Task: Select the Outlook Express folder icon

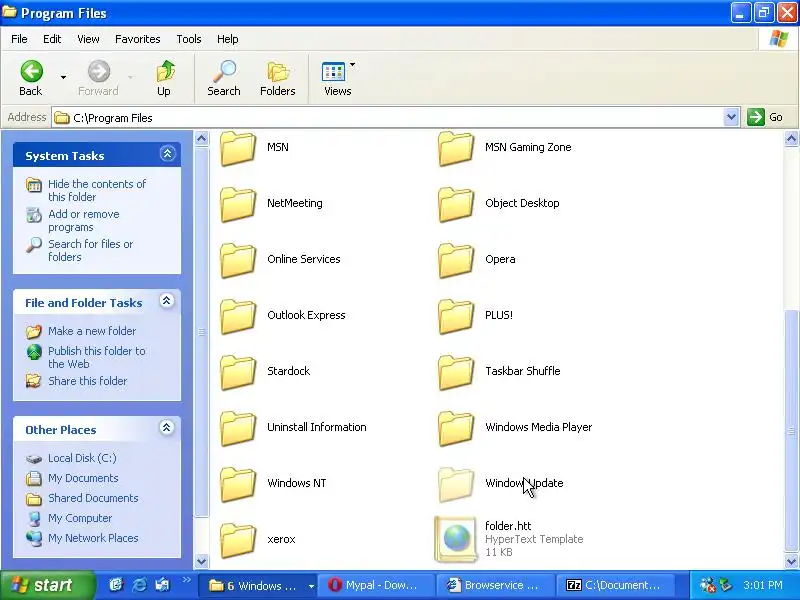Action: pos(238,316)
